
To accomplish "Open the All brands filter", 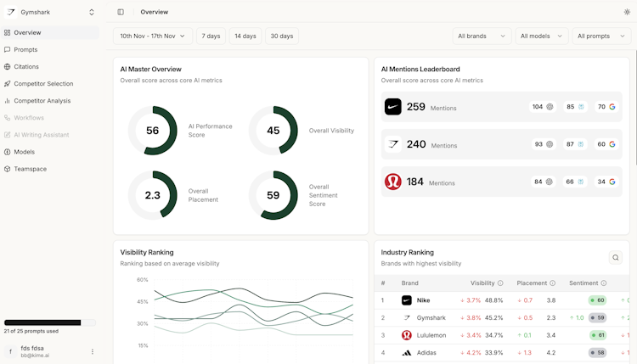I will (482, 36).
